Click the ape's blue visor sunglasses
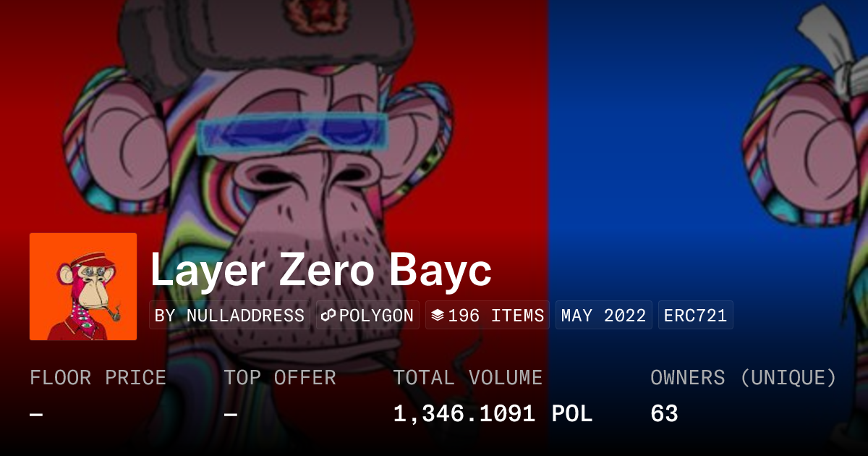The image size is (868, 456). point(292,133)
